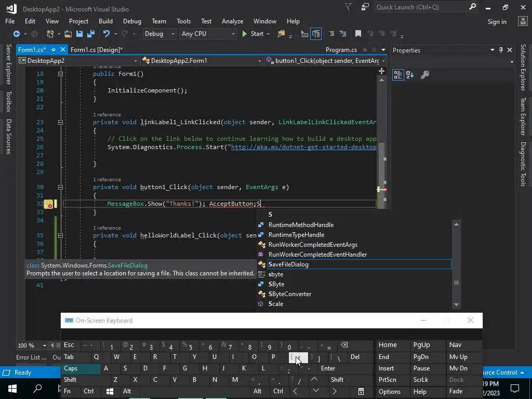532x399 pixels.
Task: Open the button1_Click member dropdown
Action: click(x=326, y=61)
